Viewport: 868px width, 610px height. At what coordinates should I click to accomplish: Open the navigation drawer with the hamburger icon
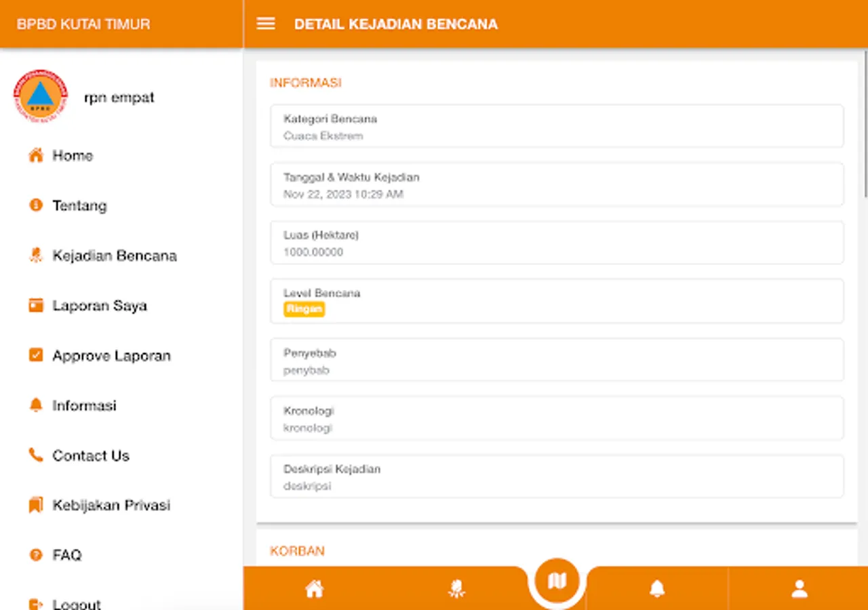coord(265,23)
